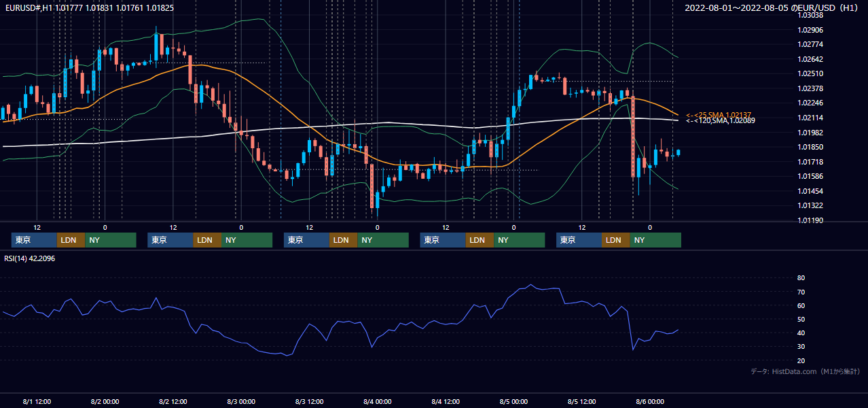Click the last NY session box (8/5)
Screen dimensions: 868x408
[655, 240]
